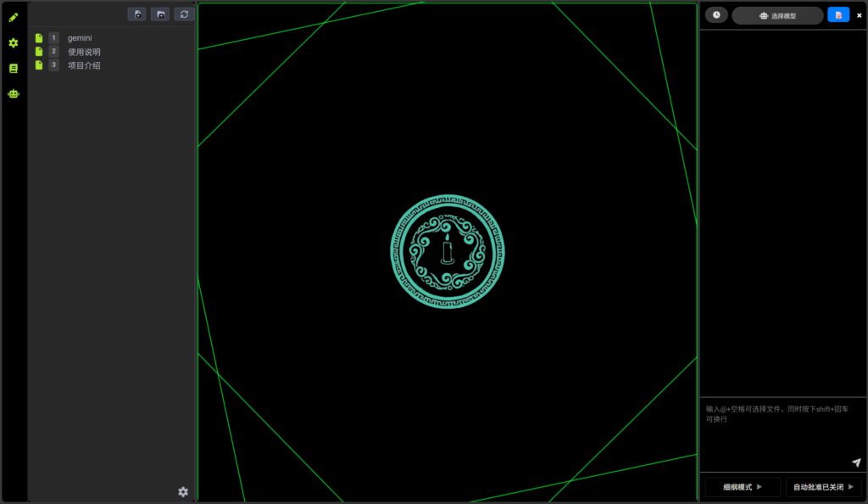
Task: Click the blue new-note edit button
Action: click(838, 15)
